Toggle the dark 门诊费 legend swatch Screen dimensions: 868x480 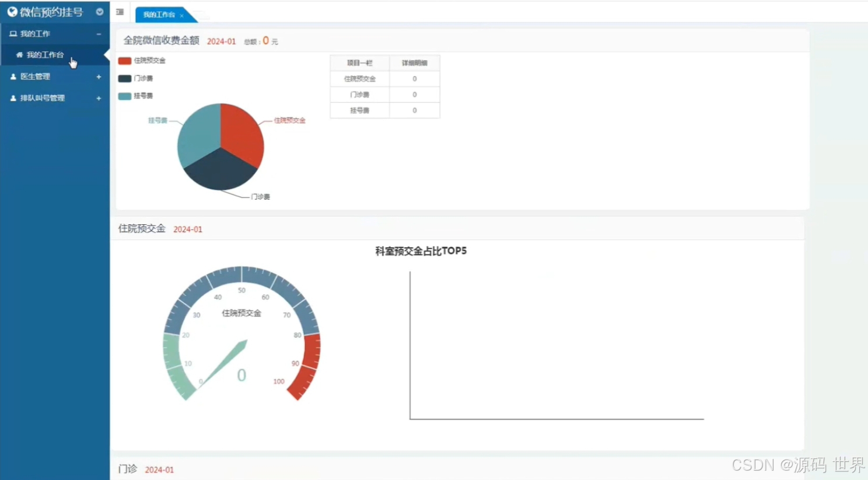tap(124, 78)
